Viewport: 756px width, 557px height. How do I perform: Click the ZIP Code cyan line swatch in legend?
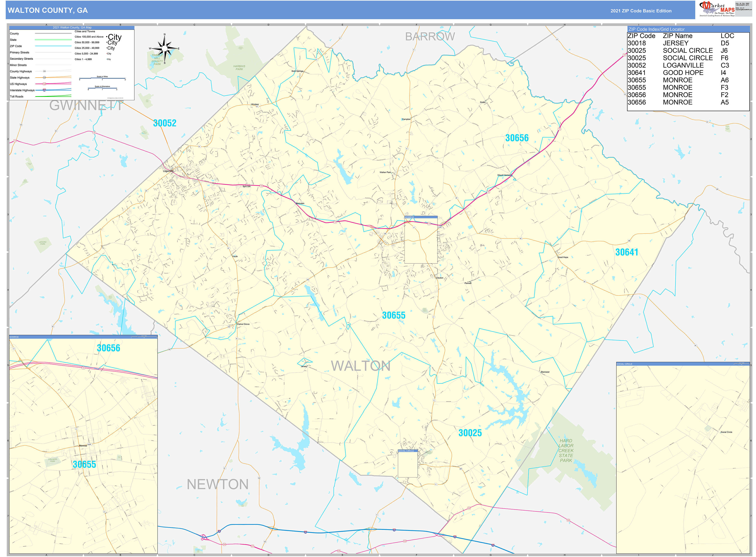pos(53,46)
